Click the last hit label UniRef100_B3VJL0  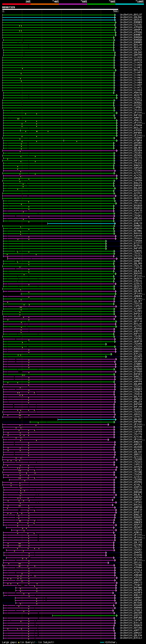tap(131, 638)
